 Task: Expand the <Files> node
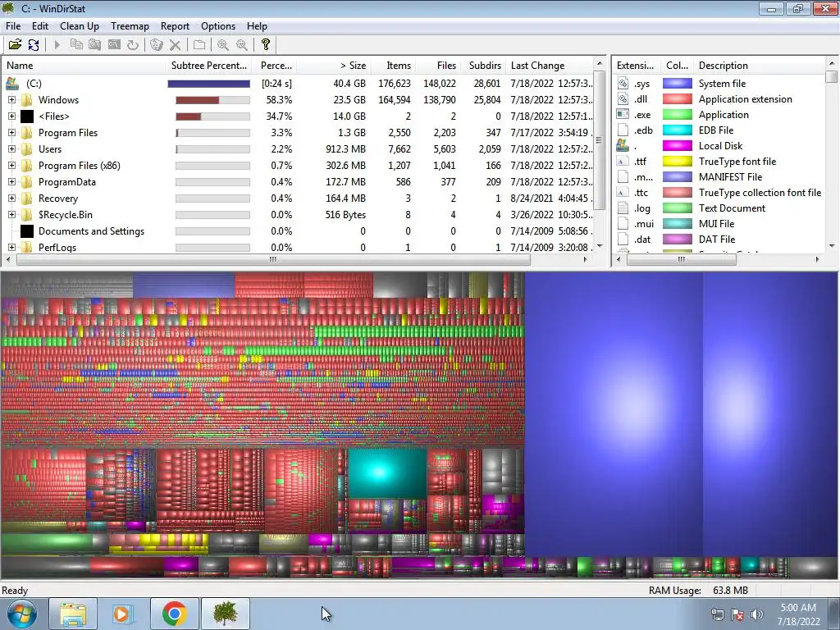click(x=11, y=116)
